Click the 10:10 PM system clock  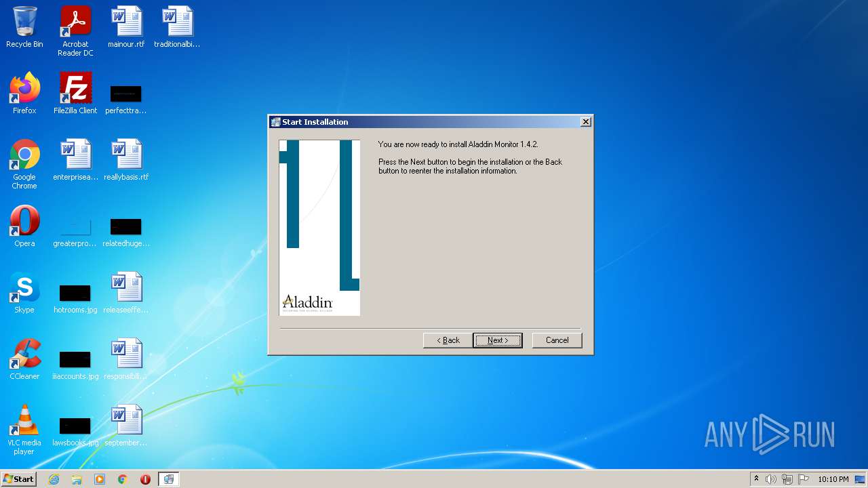point(833,479)
